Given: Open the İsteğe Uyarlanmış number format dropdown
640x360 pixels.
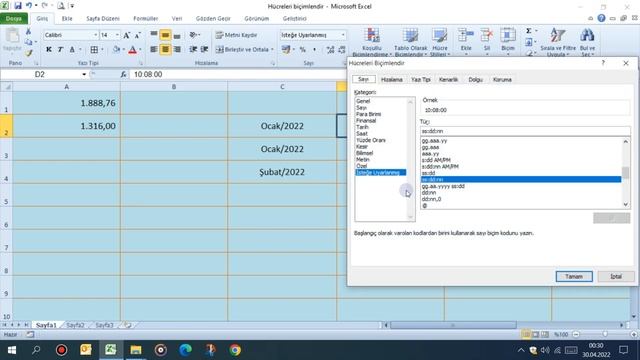Looking at the screenshot, I should 343,35.
